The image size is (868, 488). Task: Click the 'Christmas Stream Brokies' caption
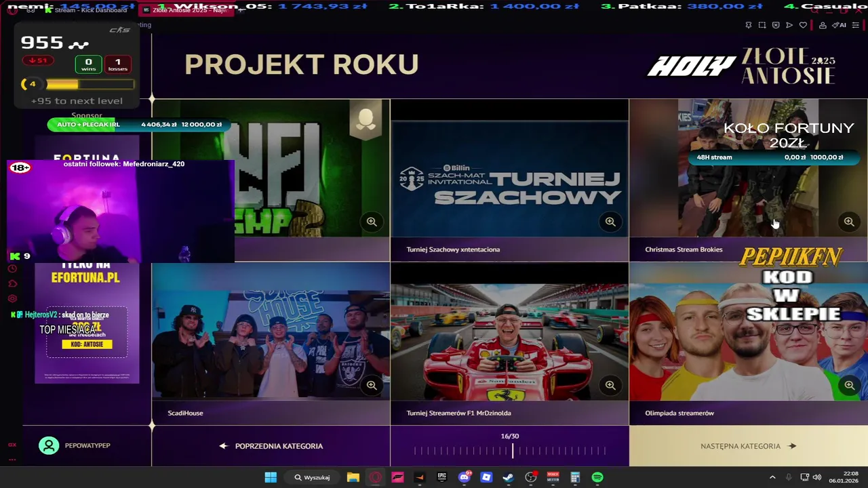684,249
